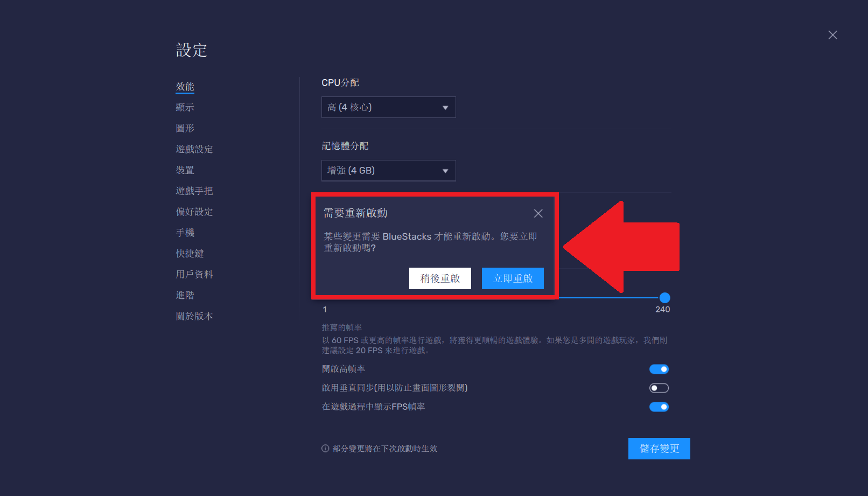Viewport: 868px width, 496px height.
Task: Open the 裝置 settings tab
Action: click(185, 170)
